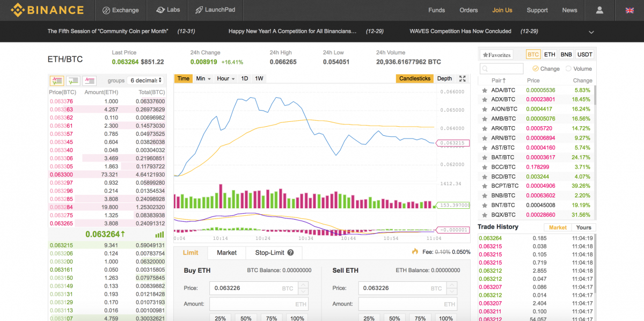This screenshot has height=321, width=644.
Task: Toggle favorite star for BCPT/BTC
Action: tap(485, 186)
